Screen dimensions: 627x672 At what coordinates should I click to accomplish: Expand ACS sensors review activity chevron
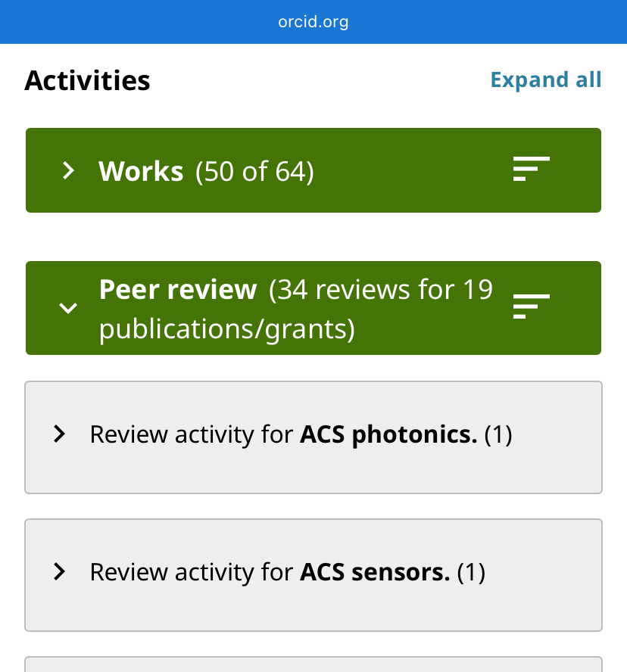(x=59, y=572)
